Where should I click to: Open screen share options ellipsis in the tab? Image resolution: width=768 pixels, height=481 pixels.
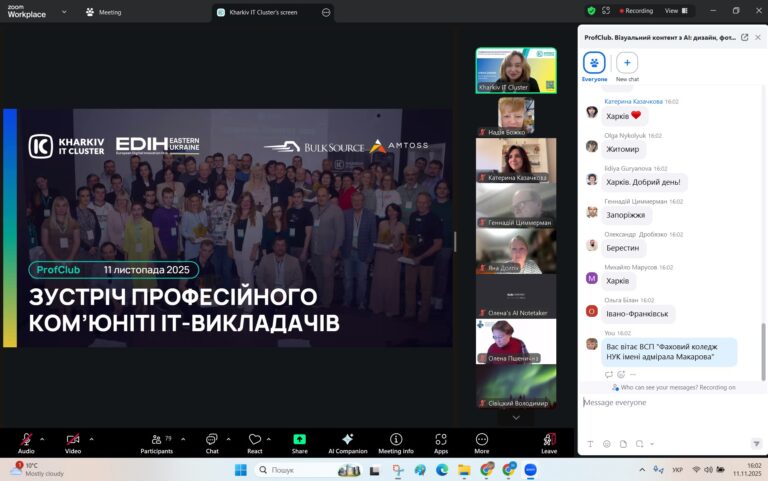326,12
